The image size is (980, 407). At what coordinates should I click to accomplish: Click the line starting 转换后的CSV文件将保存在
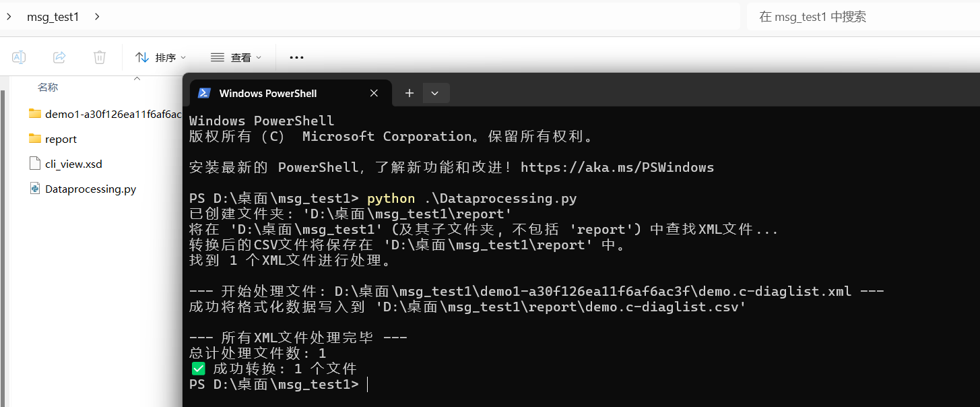pyautogui.click(x=408, y=245)
